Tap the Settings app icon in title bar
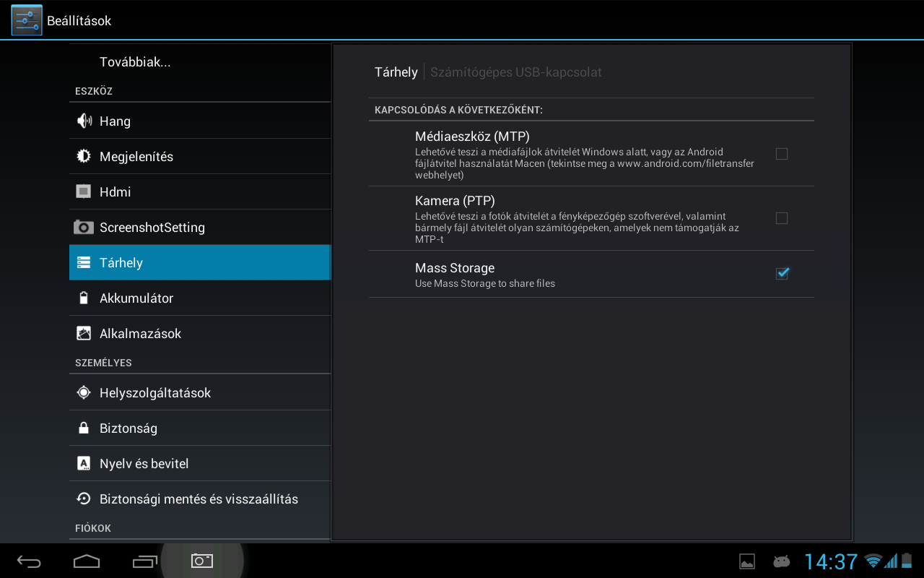This screenshot has width=924, height=578. 27,20
